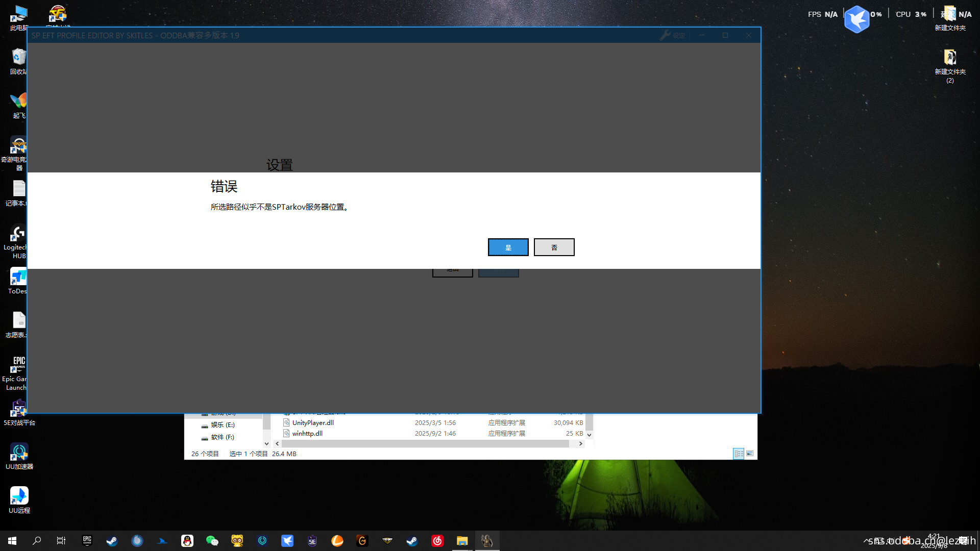Open WeChat on the taskbar
980x551 pixels.
coord(212,541)
